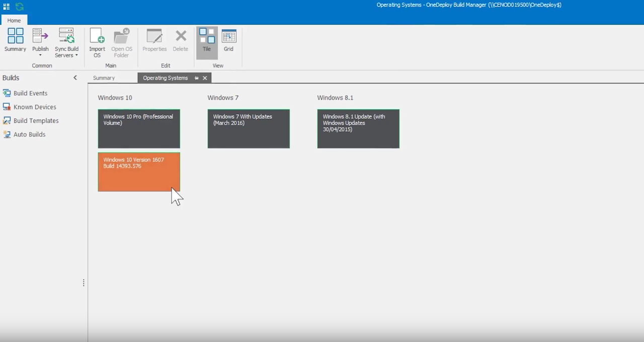The image size is (644, 342).
Task: Click the green refresh icon in title bar
Action: (20, 7)
